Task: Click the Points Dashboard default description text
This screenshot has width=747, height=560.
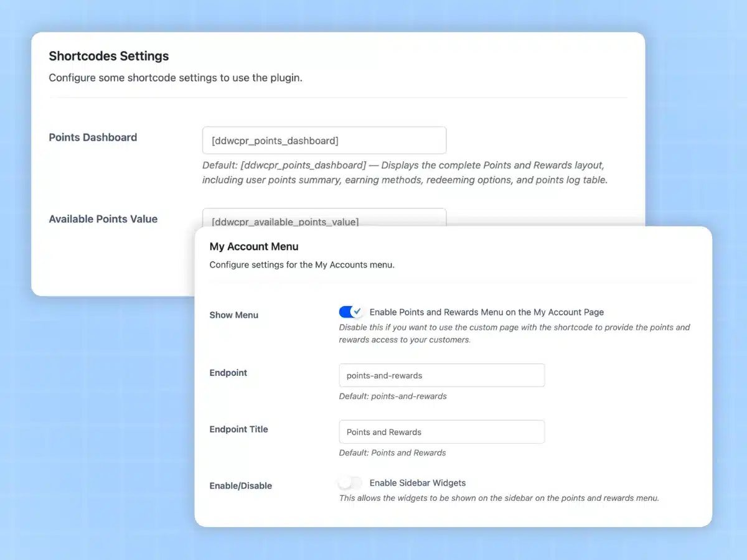Action: coord(405,173)
